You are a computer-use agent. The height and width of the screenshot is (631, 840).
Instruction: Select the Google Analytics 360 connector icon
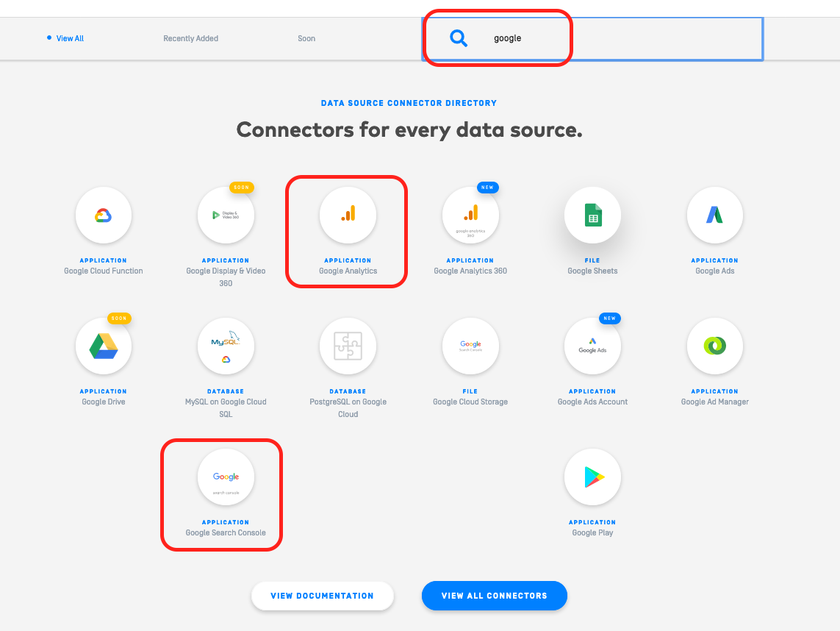470,215
